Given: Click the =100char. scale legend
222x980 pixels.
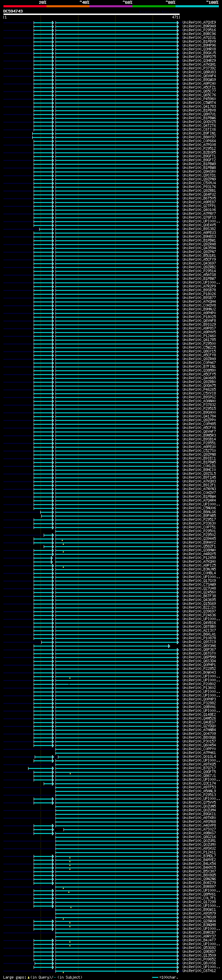Looking at the screenshot, I should pyautogui.click(x=165, y=977).
